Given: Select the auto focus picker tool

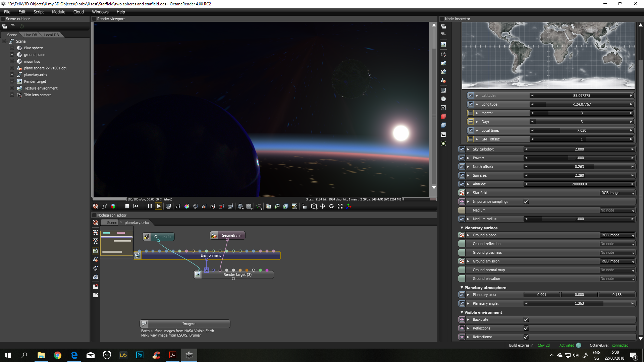Looking at the screenshot, I should coord(178,206).
